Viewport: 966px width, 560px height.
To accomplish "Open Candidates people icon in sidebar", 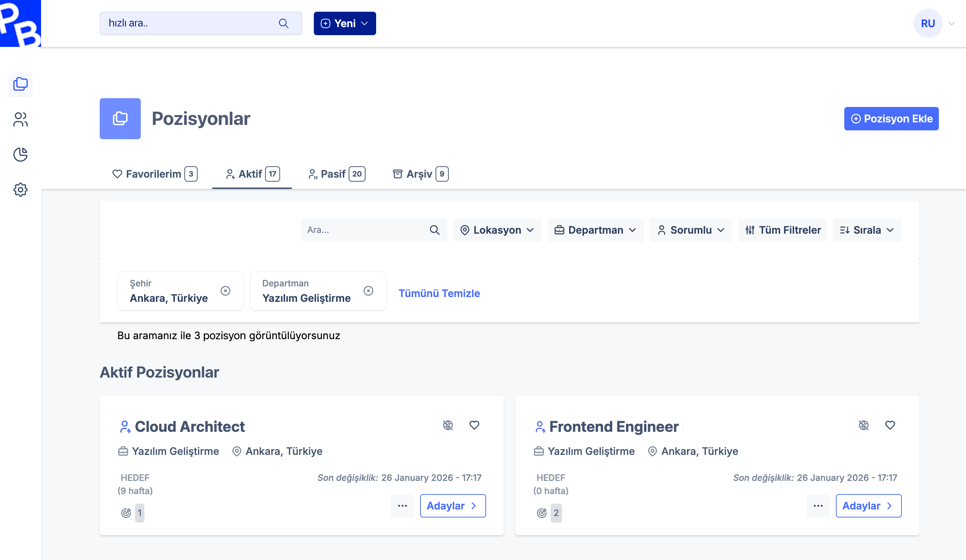I will tap(20, 119).
